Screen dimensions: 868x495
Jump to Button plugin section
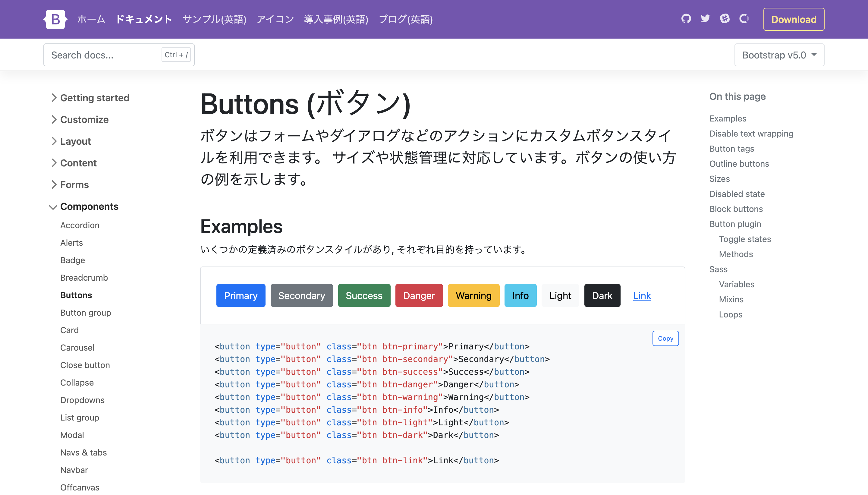735,224
